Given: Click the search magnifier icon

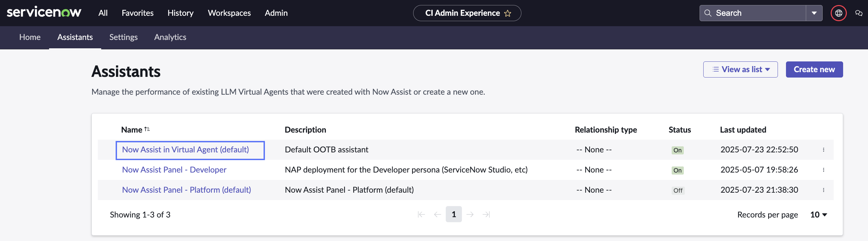Looking at the screenshot, I should pyautogui.click(x=708, y=13).
